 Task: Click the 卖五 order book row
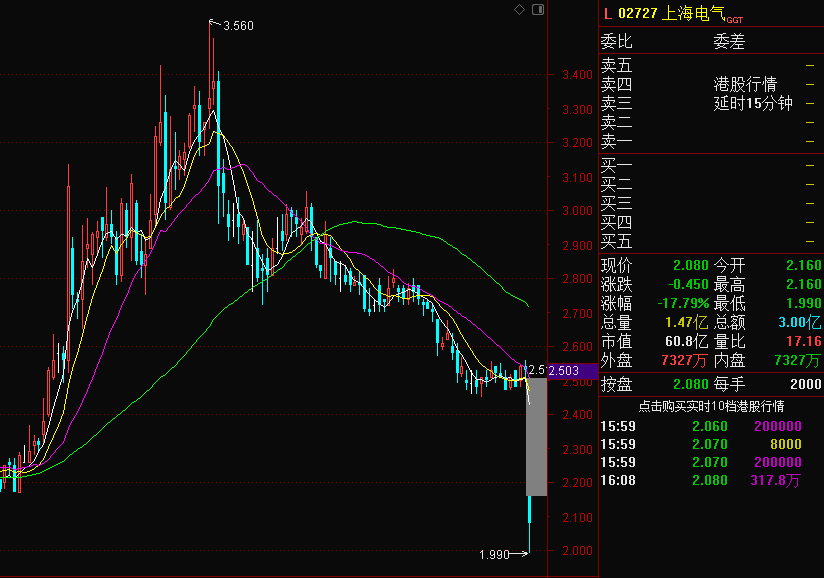click(616, 64)
